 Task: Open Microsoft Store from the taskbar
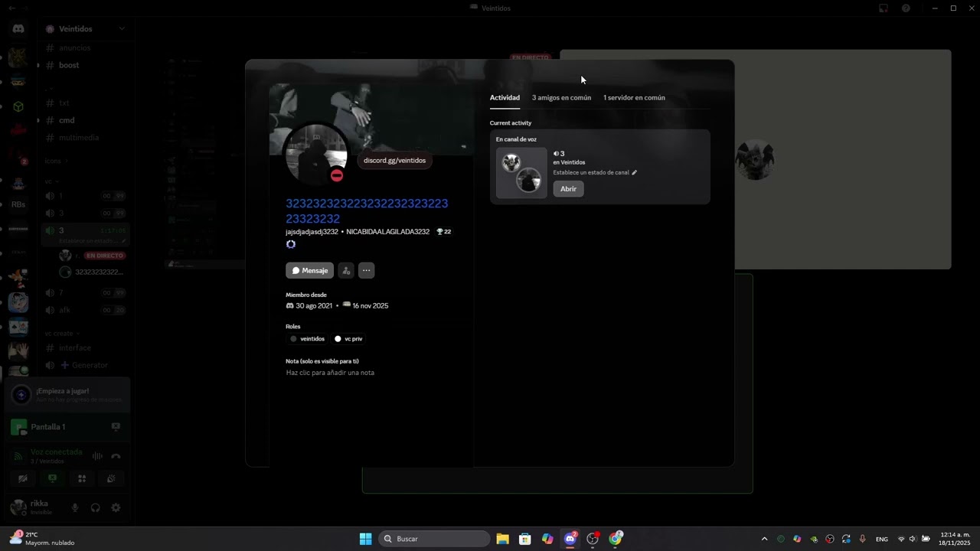[x=524, y=539]
